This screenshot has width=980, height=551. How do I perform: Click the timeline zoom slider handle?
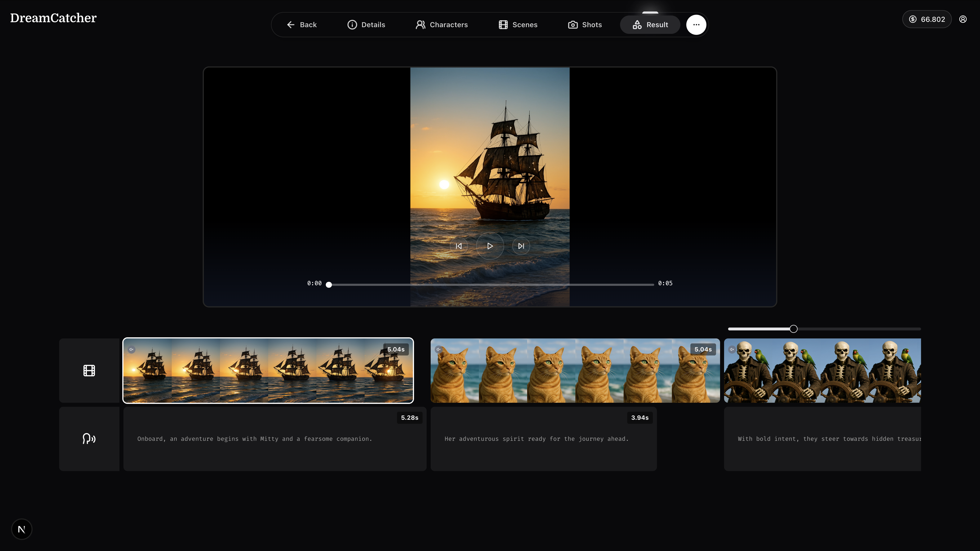793,329
